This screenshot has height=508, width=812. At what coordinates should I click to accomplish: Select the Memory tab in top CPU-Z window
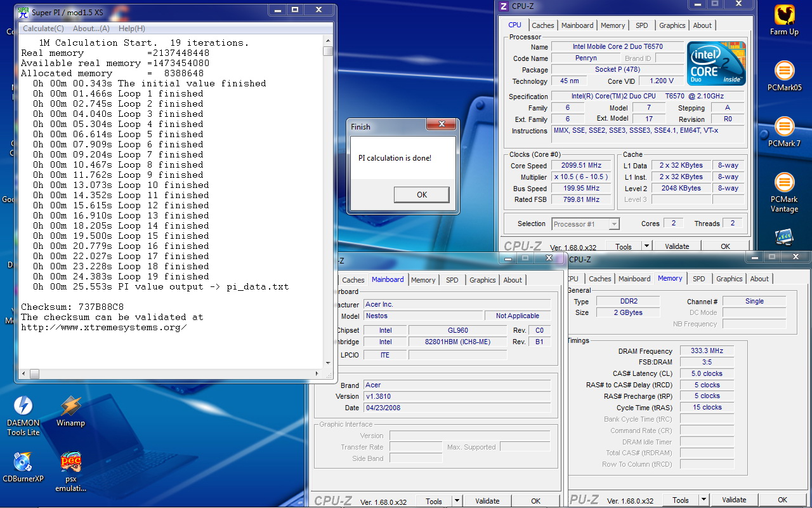[613, 25]
